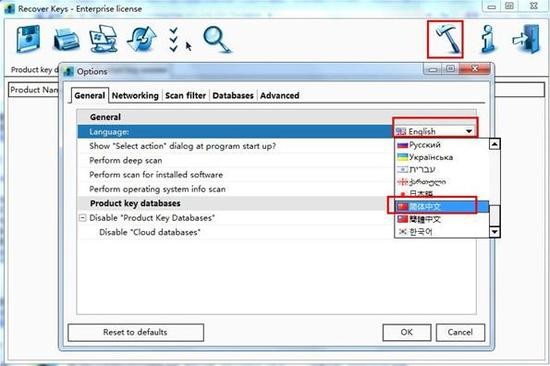
Task: Click the Product Name column header
Action: [34, 90]
